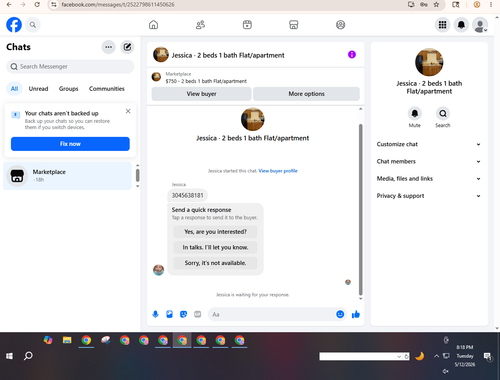Select the Communities chats filter
Viewport: 500px width, 380px height.
(x=107, y=89)
